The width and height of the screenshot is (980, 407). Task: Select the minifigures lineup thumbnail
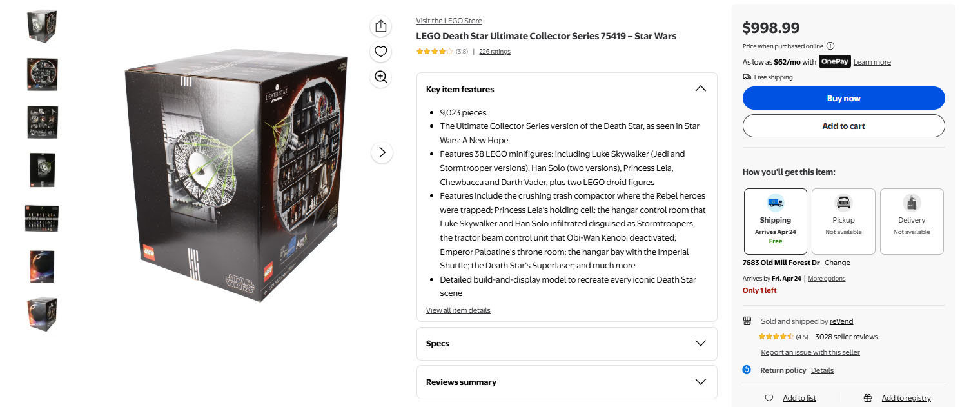[42, 218]
